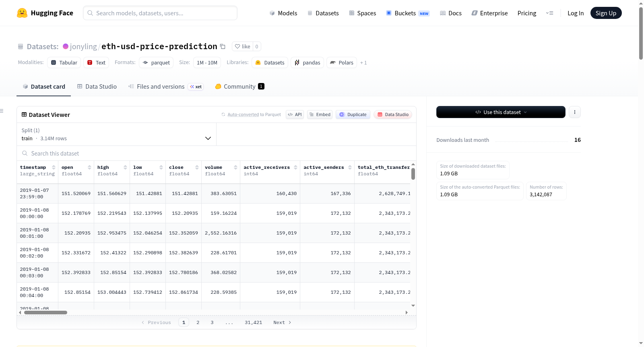Screen dimensions: 644x347
Task: Show additional libraries via +1
Action: [x=363, y=62]
